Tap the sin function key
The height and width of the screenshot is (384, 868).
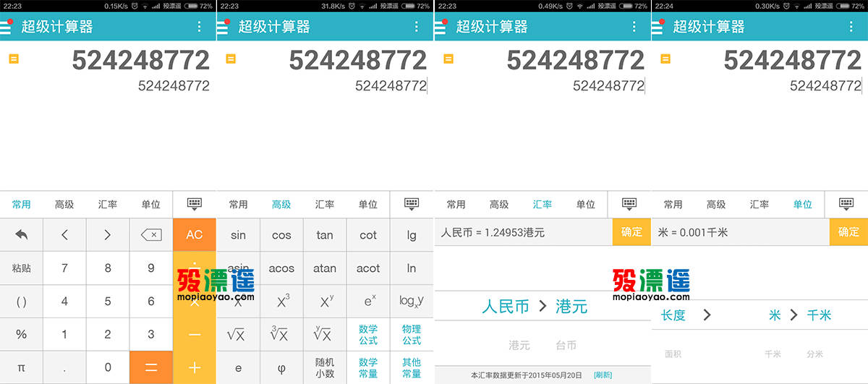(238, 235)
